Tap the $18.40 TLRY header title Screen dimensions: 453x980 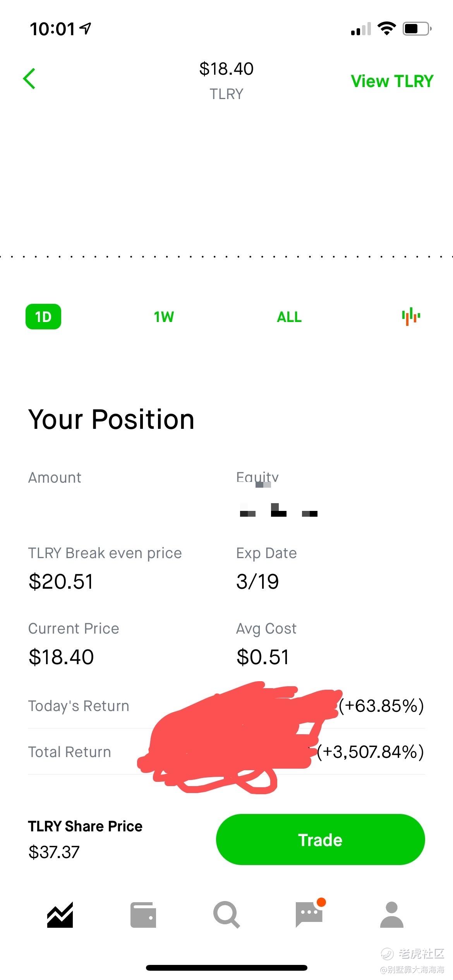[226, 81]
